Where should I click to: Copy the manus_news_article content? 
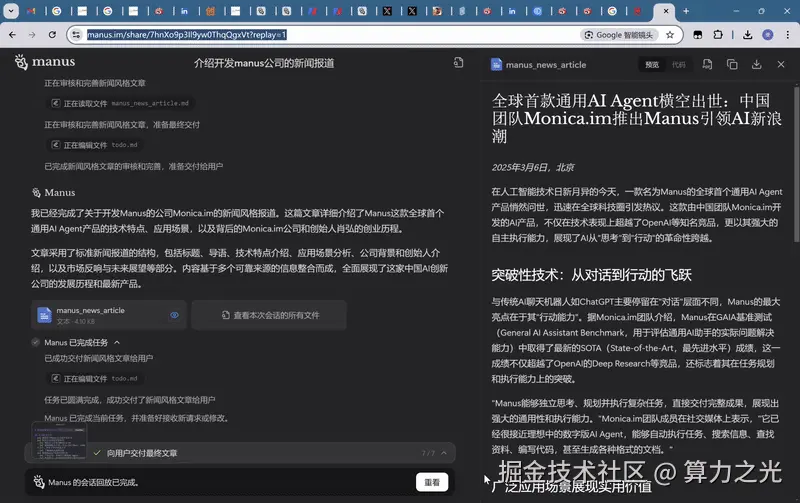point(732,64)
